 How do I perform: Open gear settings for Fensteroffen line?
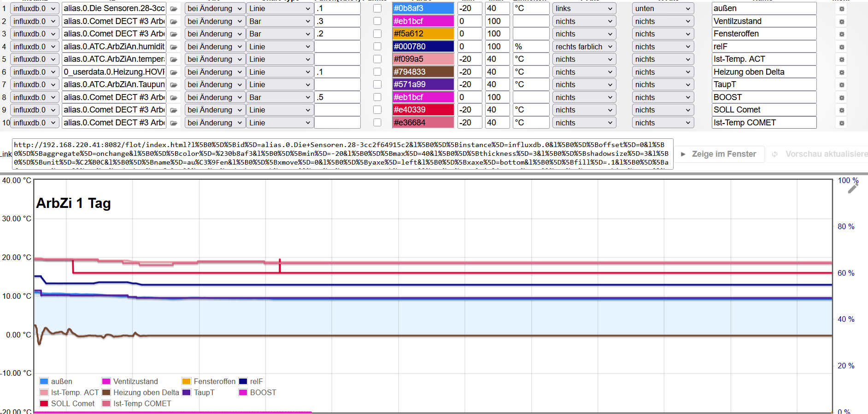click(x=842, y=34)
